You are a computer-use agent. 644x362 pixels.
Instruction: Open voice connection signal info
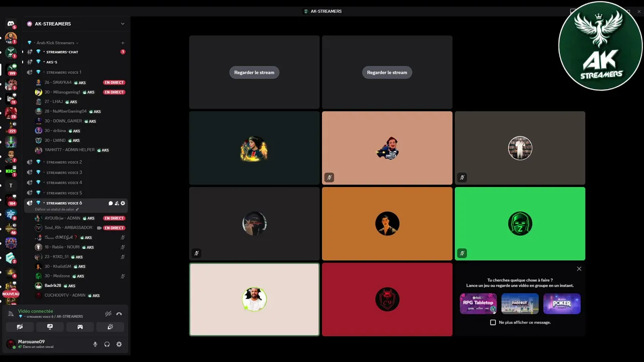click(x=11, y=314)
